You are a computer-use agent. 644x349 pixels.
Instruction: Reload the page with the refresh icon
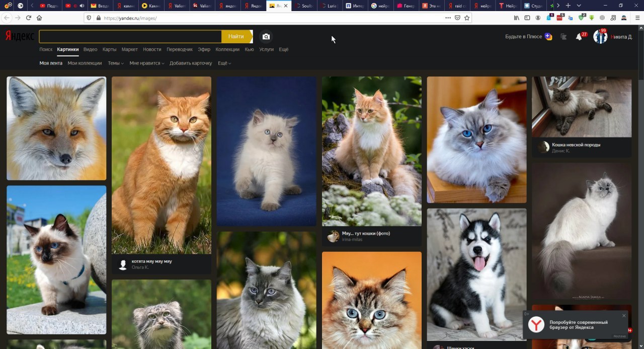click(x=28, y=18)
